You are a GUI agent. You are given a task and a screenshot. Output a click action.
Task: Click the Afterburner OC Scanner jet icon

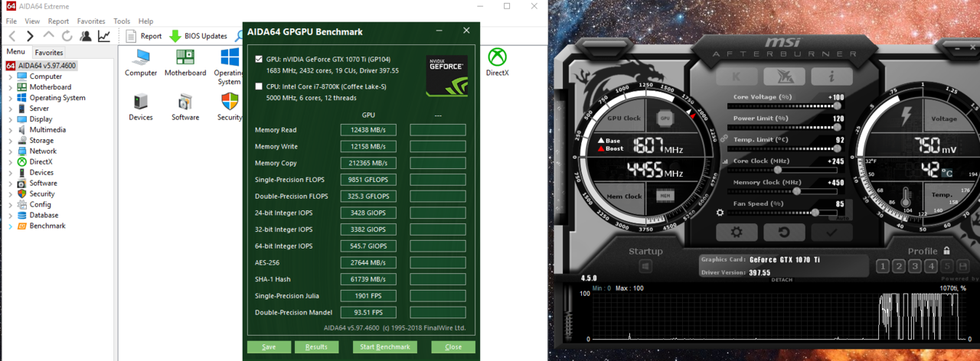784,76
